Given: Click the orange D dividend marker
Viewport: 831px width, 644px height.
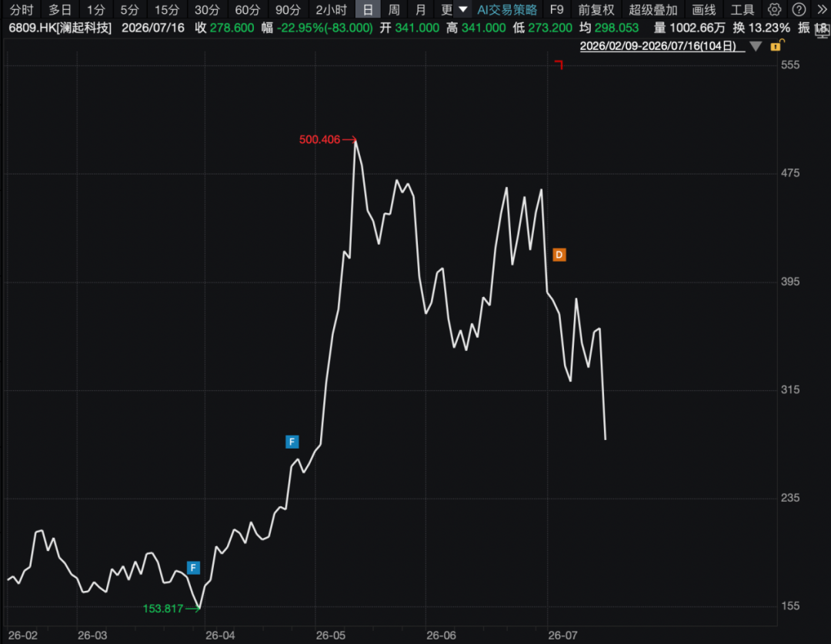Looking at the screenshot, I should click(559, 255).
